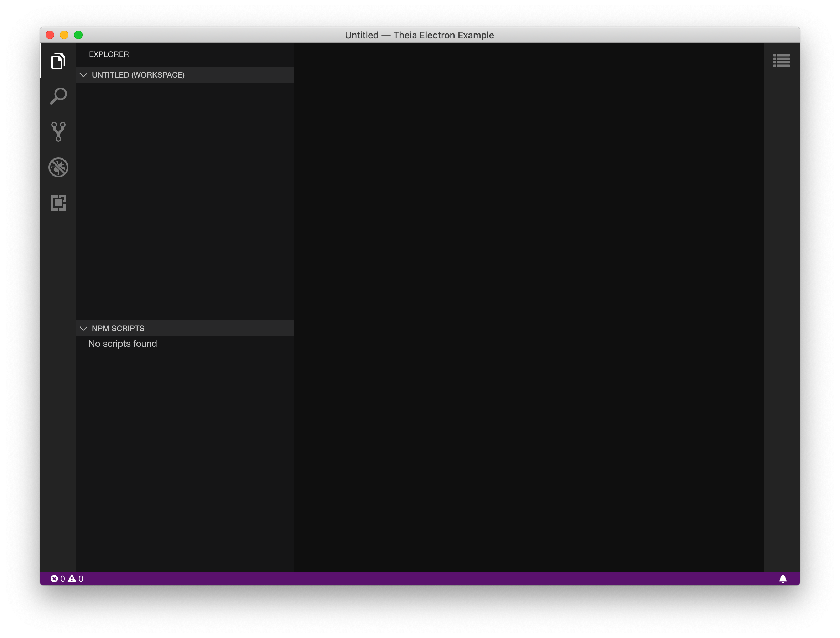
Task: Click the 'No scripts found' message
Action: tap(122, 344)
